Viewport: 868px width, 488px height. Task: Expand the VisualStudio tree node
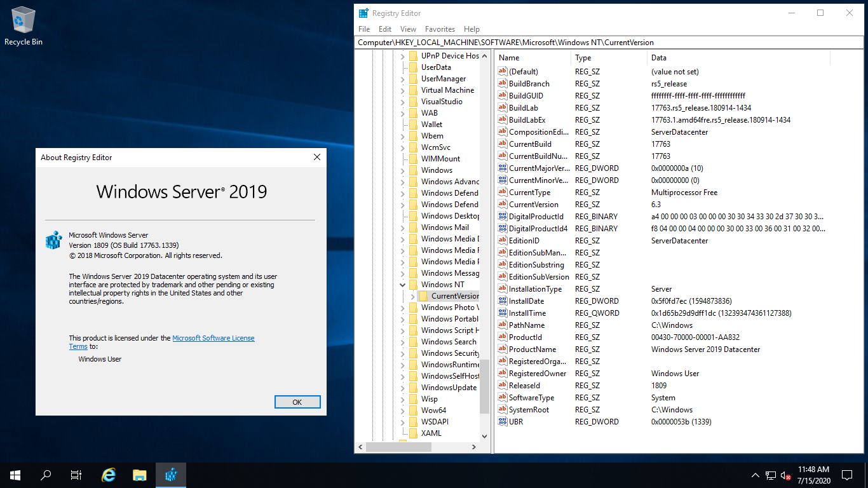click(402, 102)
